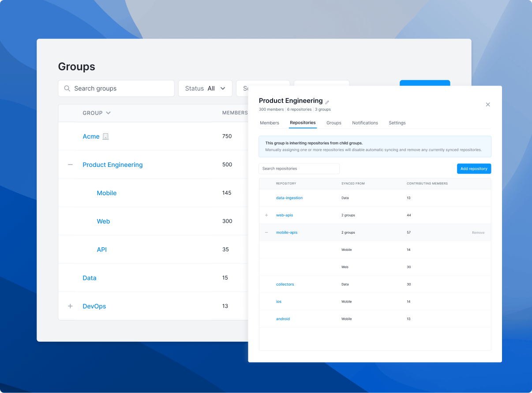
Task: Close the Product Engineering panel
Action: (487, 105)
